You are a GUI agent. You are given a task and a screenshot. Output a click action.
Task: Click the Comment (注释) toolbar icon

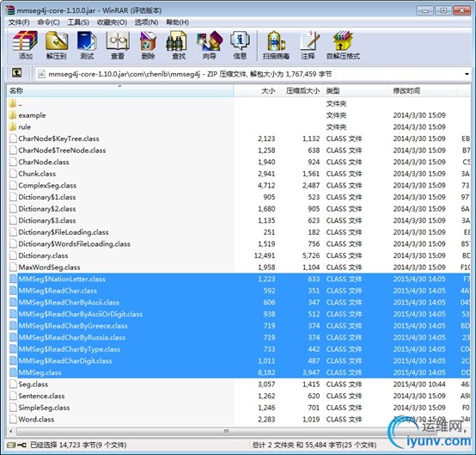tap(309, 45)
